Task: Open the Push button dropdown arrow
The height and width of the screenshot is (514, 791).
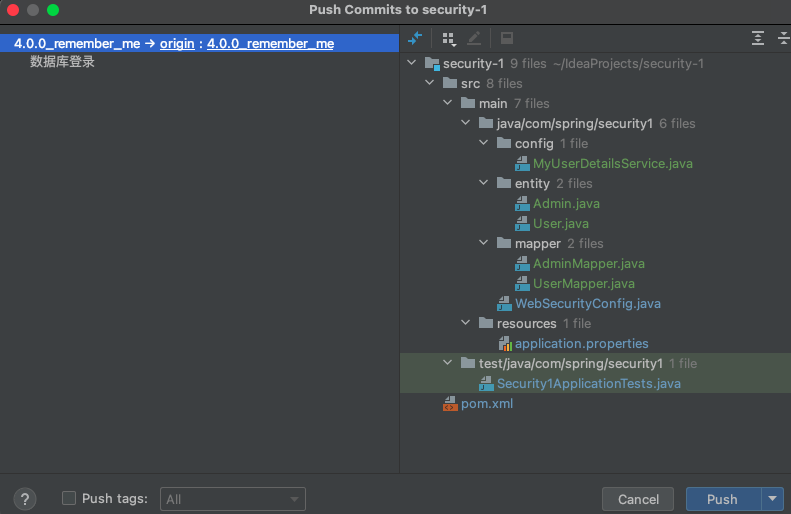Action: point(772,499)
